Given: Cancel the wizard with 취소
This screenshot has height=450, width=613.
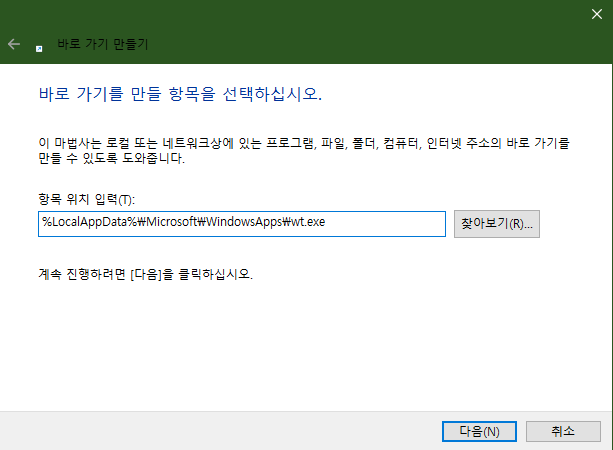Looking at the screenshot, I should [563, 431].
